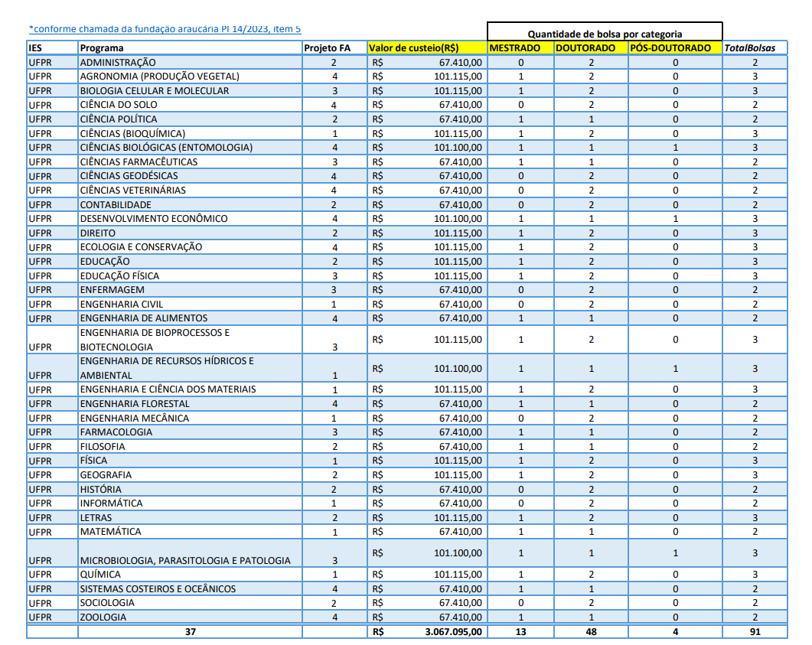Click the EDUCAÇÃO FÍSICA cell
Screen dimensions: 812x645
[190, 275]
